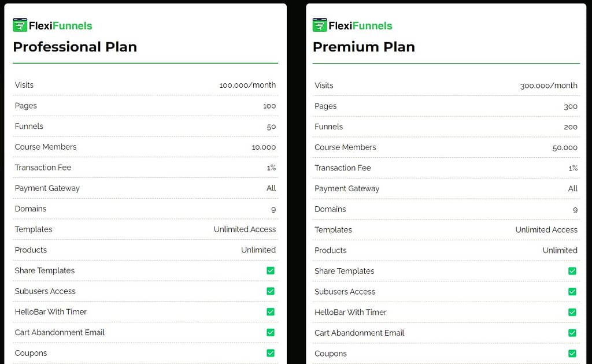Toggle Subusers Access checkbox in Professional Plan
This screenshot has height=364, width=592.
271,291
